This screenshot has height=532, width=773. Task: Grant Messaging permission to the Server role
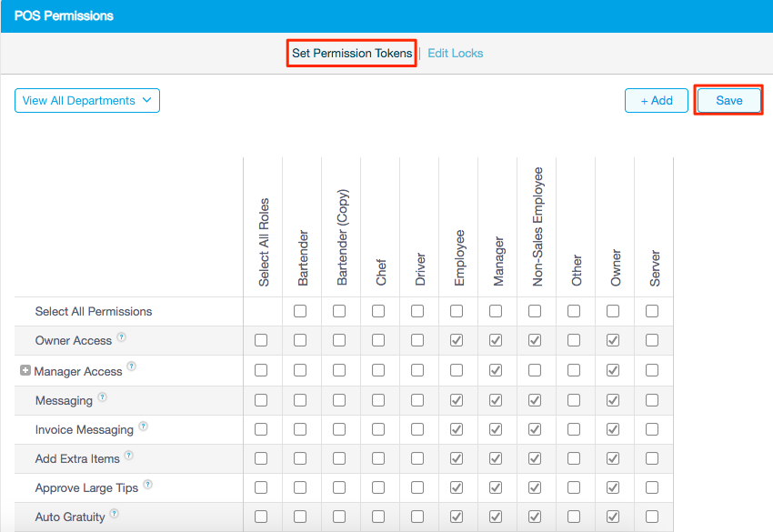coord(651,399)
